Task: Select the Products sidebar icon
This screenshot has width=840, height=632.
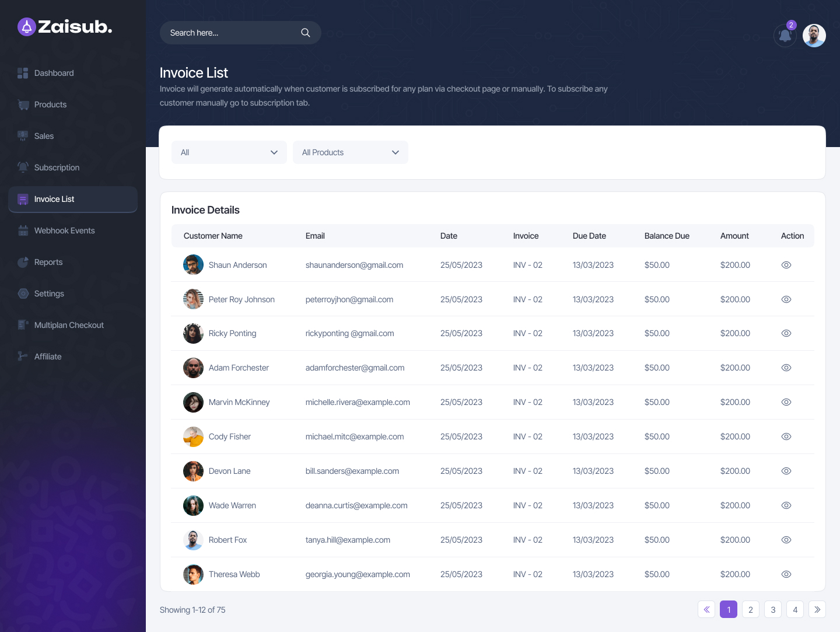Action: click(x=23, y=104)
